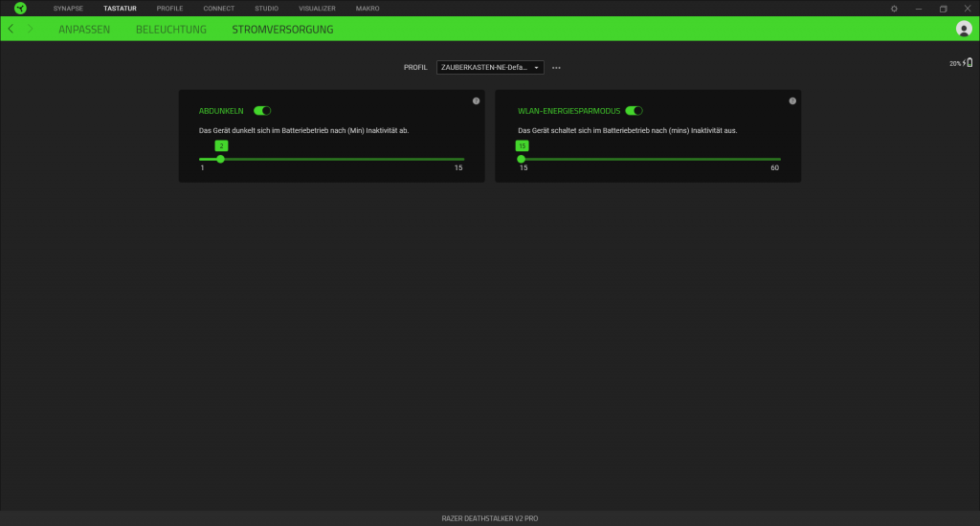Click the power-off description text
Image resolution: width=980 pixels, height=526 pixels.
628,131
